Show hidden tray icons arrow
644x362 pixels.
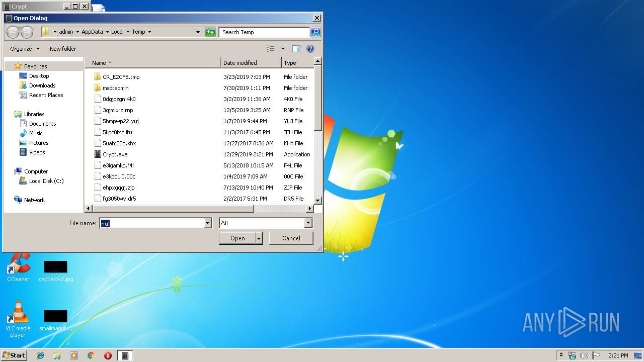pyautogui.click(x=561, y=355)
